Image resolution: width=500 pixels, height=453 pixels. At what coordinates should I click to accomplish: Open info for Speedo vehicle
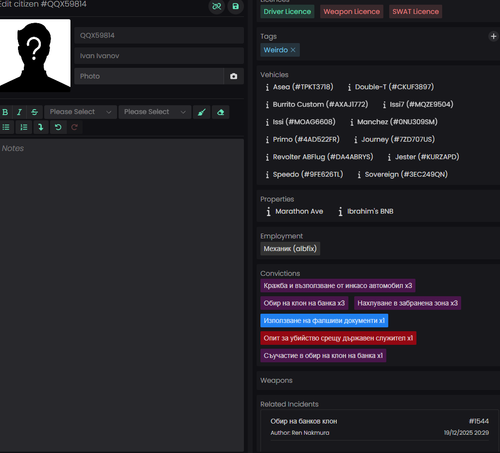[x=267, y=175]
